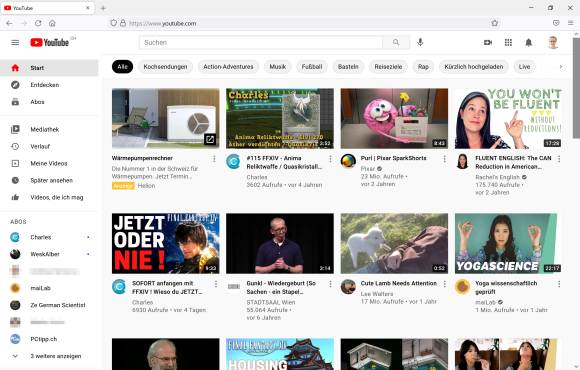Select the Kürzlich hochgeladen filter chip
Viewport: 580px width, 370px height.
tap(474, 67)
